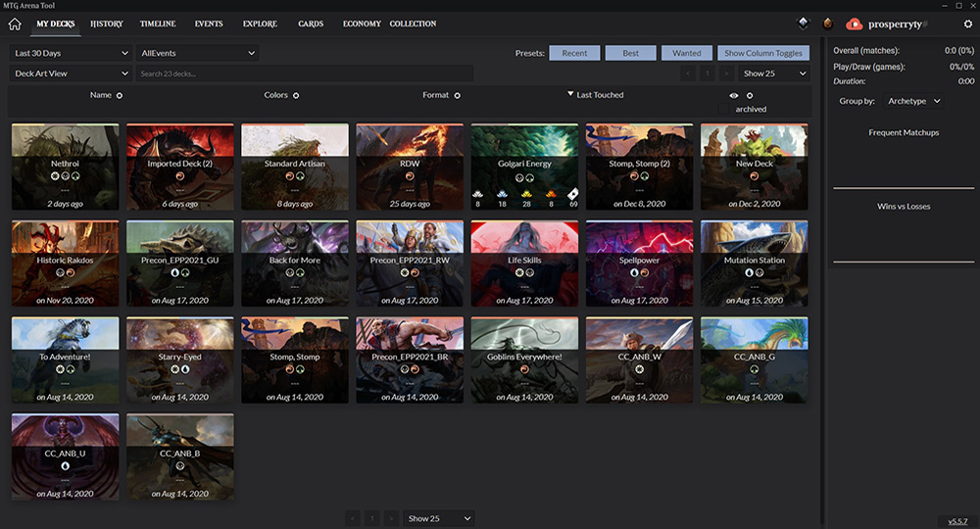Apply the Best preset
Screen dimensions: 980x529
coord(630,53)
